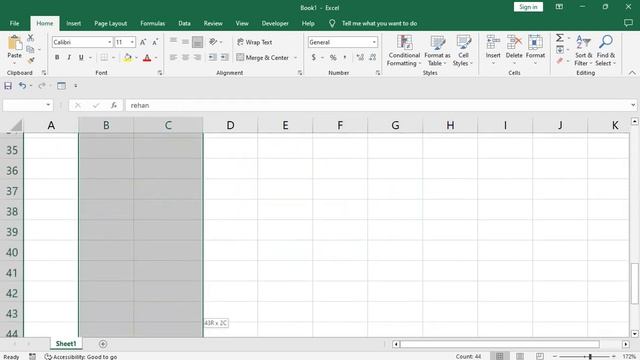Screen dimensions: 640x360
Task: Open the General number format dropdown
Action: (x=374, y=42)
